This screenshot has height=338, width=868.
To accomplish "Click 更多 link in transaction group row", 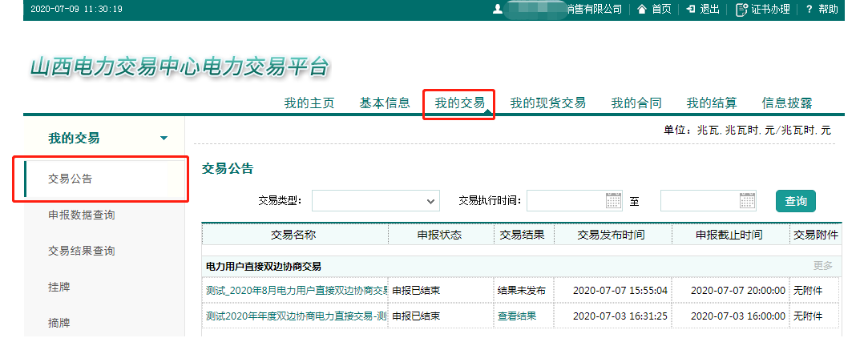I will tap(822, 266).
